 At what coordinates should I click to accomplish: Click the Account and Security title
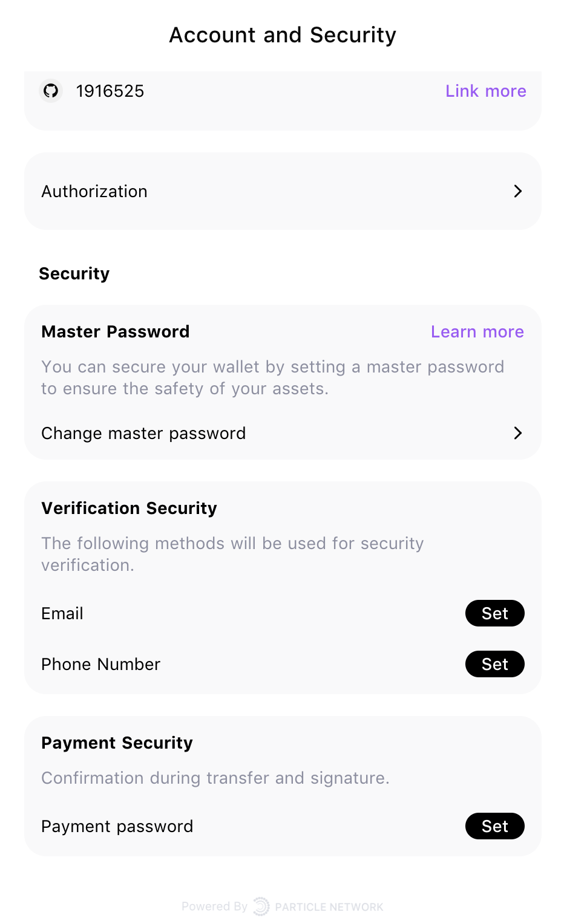282,34
